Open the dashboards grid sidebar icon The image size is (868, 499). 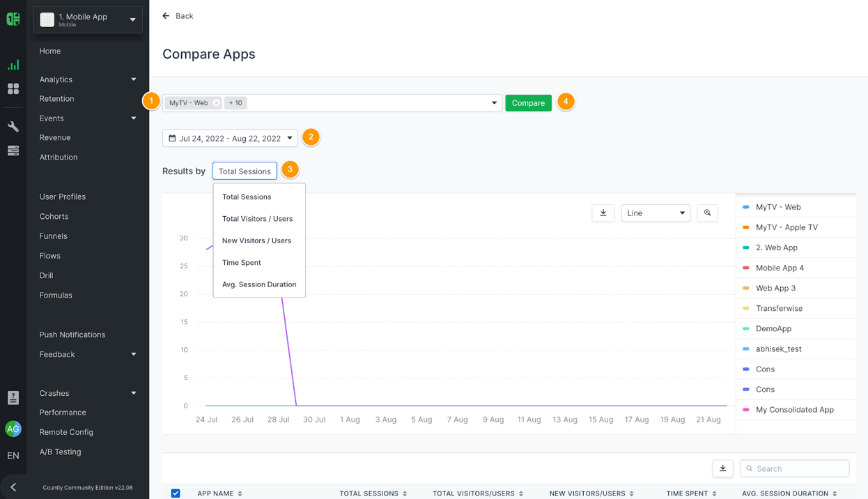[13, 89]
